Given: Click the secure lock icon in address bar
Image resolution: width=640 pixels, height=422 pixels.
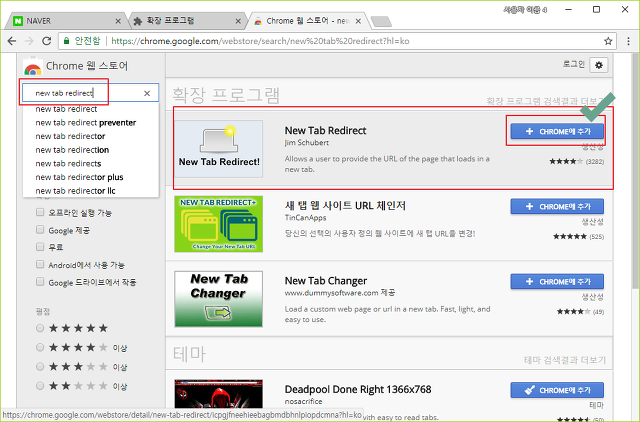Looking at the screenshot, I should pyautogui.click(x=66, y=41).
